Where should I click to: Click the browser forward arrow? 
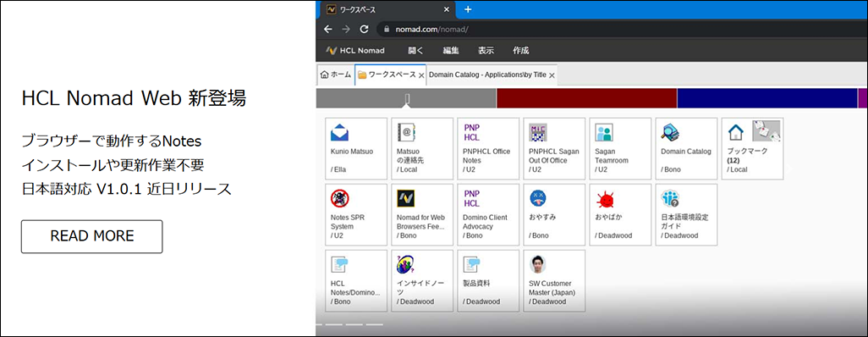tap(346, 29)
